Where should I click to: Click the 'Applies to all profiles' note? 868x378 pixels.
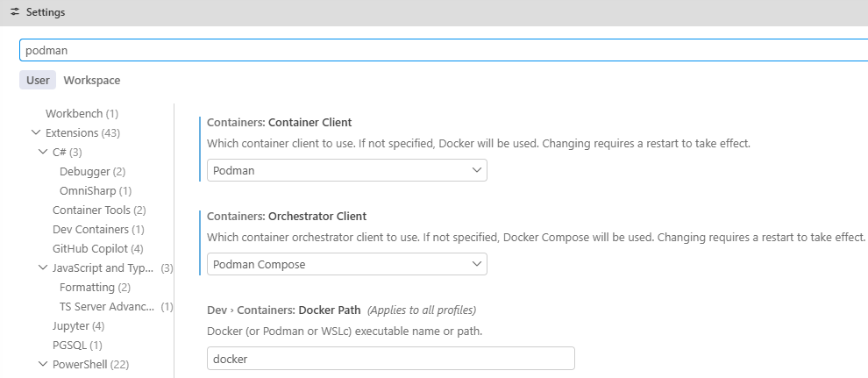422,310
